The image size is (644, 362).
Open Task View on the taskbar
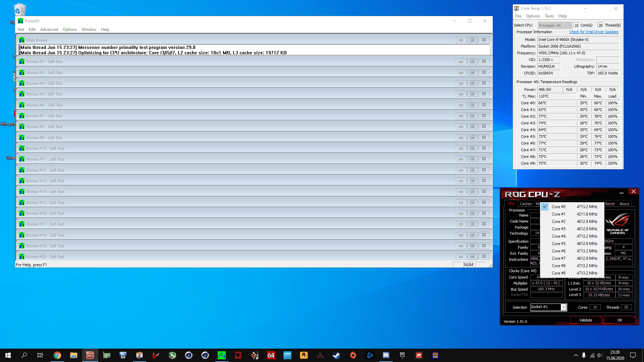point(40,355)
